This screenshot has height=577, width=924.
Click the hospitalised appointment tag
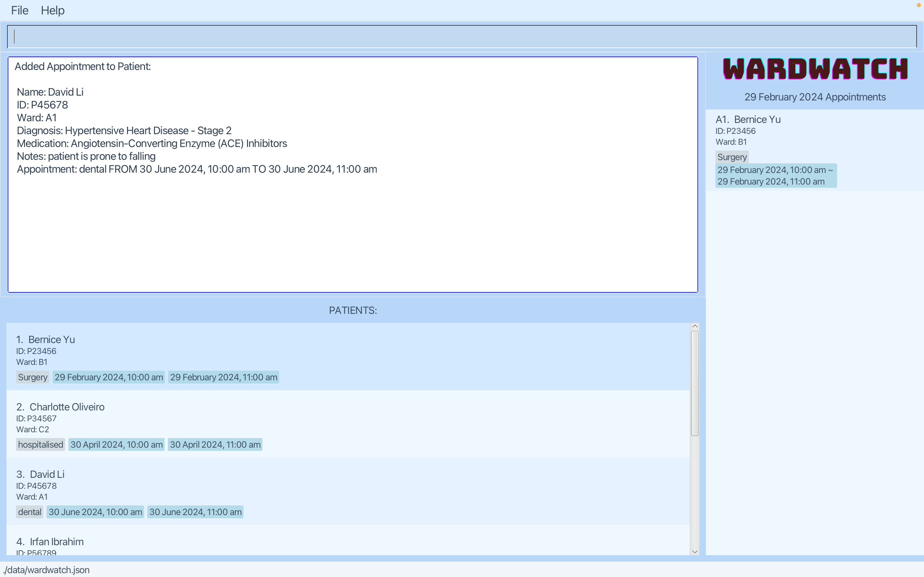(x=40, y=444)
